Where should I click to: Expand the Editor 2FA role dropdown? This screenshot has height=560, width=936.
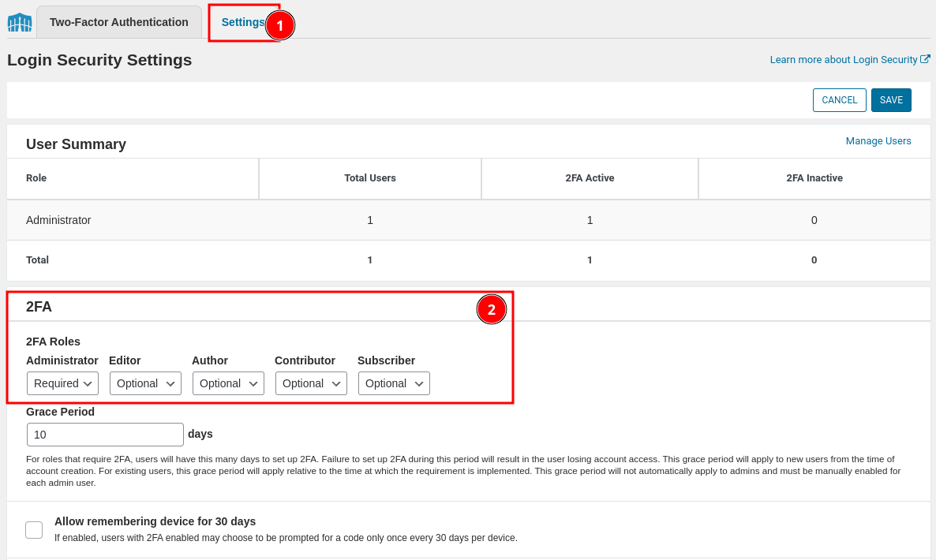(x=145, y=383)
